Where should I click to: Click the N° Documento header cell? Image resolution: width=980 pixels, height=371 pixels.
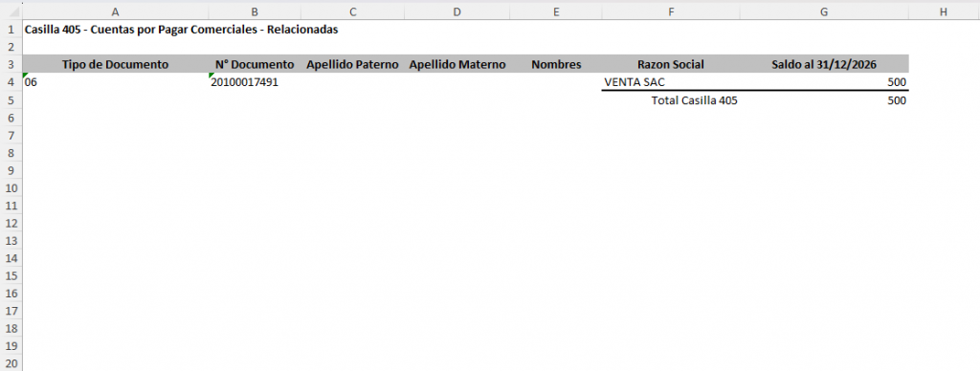pyautogui.click(x=255, y=64)
